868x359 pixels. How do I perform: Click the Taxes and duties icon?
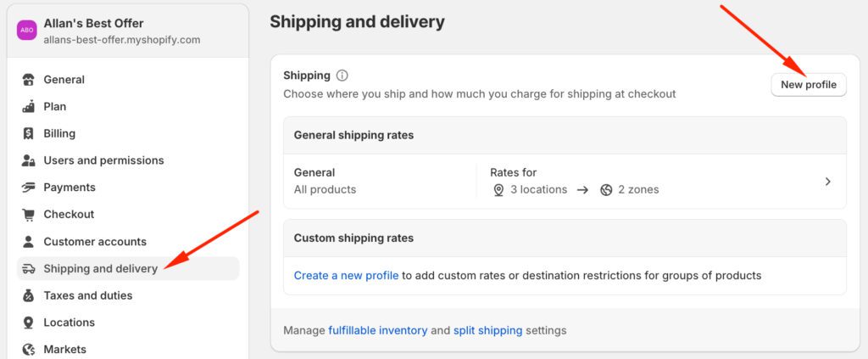point(29,295)
